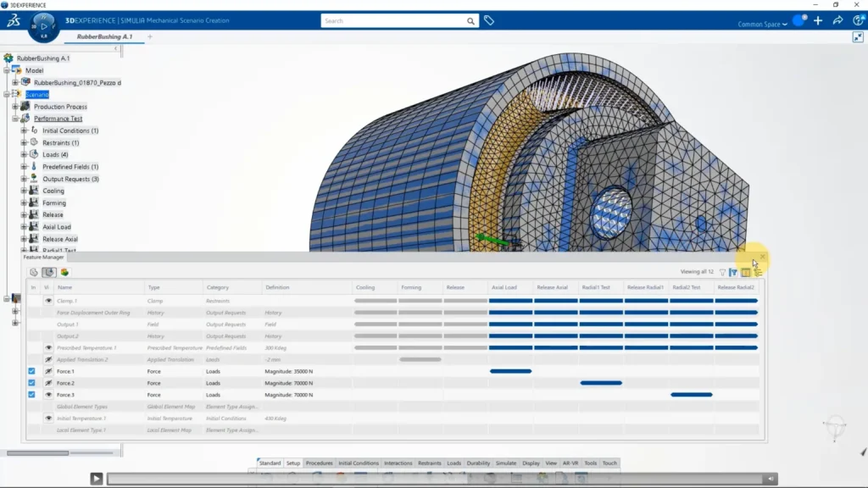Image resolution: width=868 pixels, height=488 pixels.
Task: Click the Force.2 Radial1 Test step bar
Action: pyautogui.click(x=601, y=383)
